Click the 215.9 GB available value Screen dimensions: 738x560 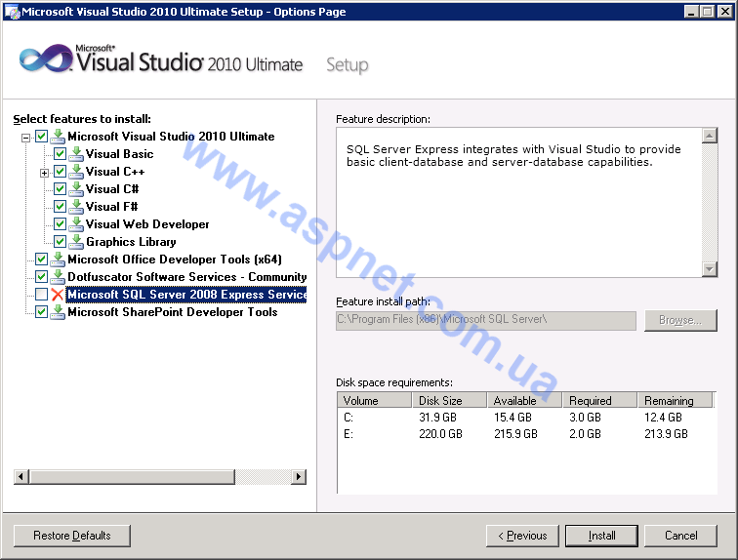pos(515,434)
